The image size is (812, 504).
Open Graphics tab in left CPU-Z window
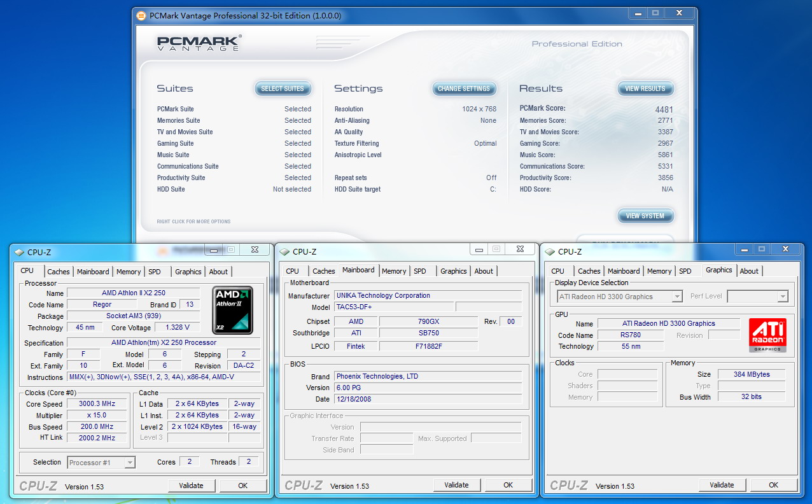point(188,272)
